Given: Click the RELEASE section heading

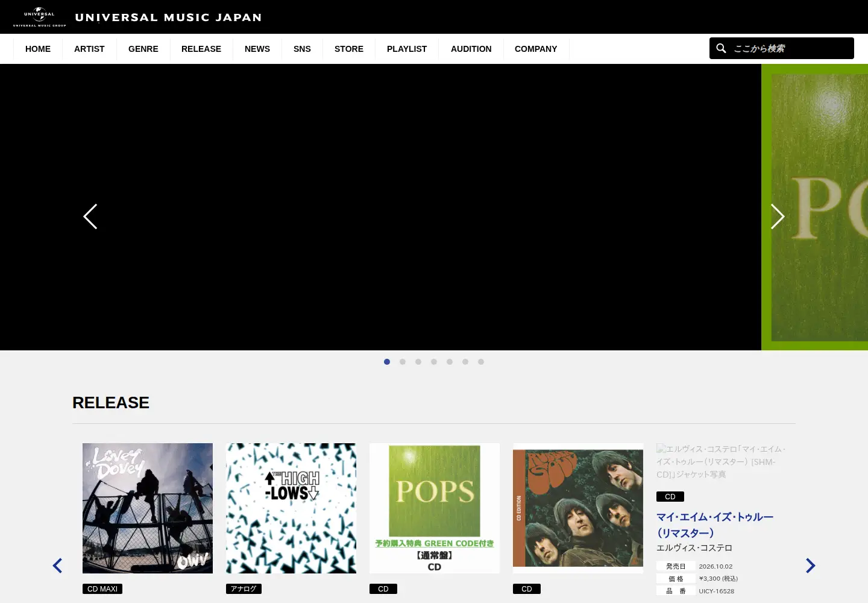Looking at the screenshot, I should tap(111, 403).
